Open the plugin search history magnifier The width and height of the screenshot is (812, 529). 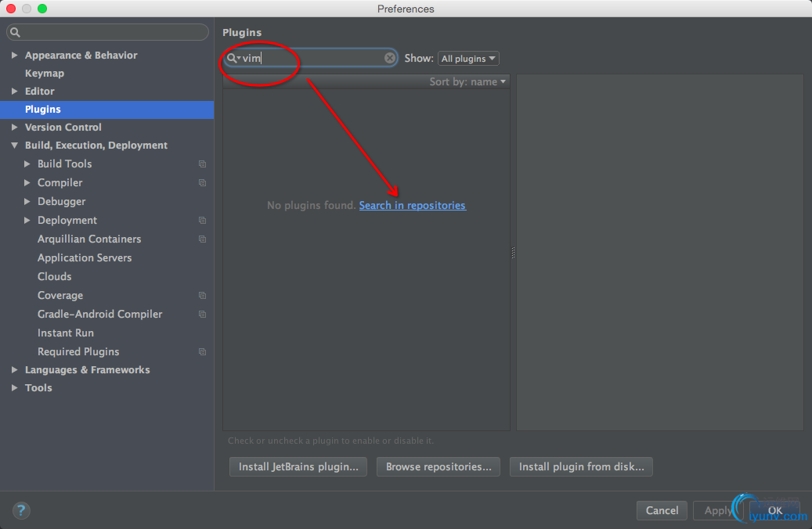pyautogui.click(x=233, y=58)
